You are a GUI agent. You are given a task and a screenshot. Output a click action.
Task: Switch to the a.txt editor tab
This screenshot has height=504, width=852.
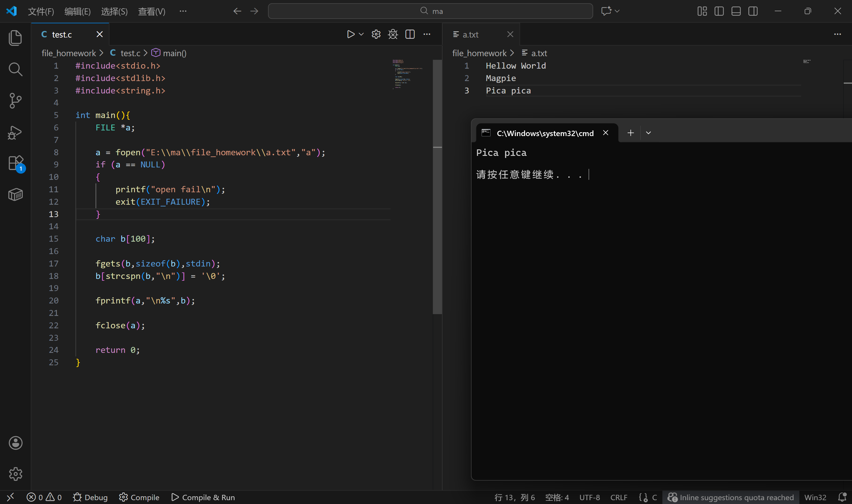(x=471, y=35)
